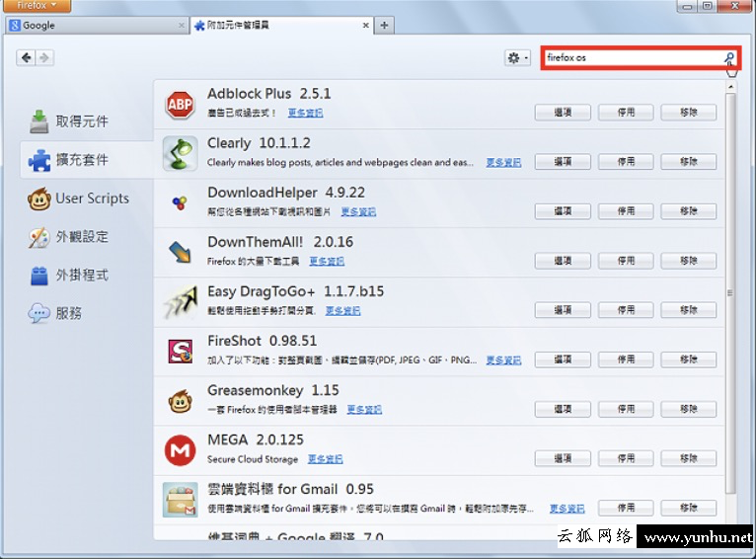Viewport: 756px width, 559px height.
Task: Open 外掛程式 in the sidebar
Action: click(68, 276)
